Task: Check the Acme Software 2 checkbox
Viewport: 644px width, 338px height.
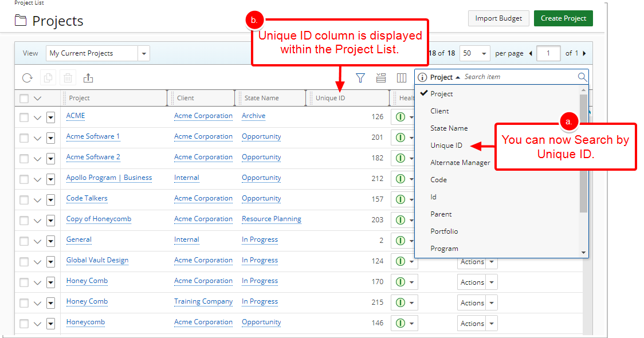Action: click(x=24, y=159)
